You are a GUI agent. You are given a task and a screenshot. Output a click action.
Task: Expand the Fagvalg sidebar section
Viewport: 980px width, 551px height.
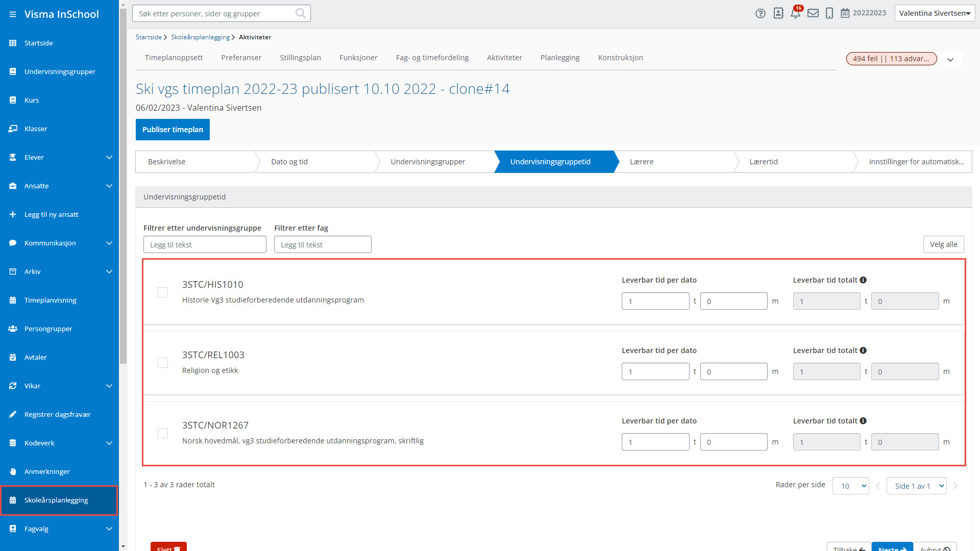click(109, 529)
